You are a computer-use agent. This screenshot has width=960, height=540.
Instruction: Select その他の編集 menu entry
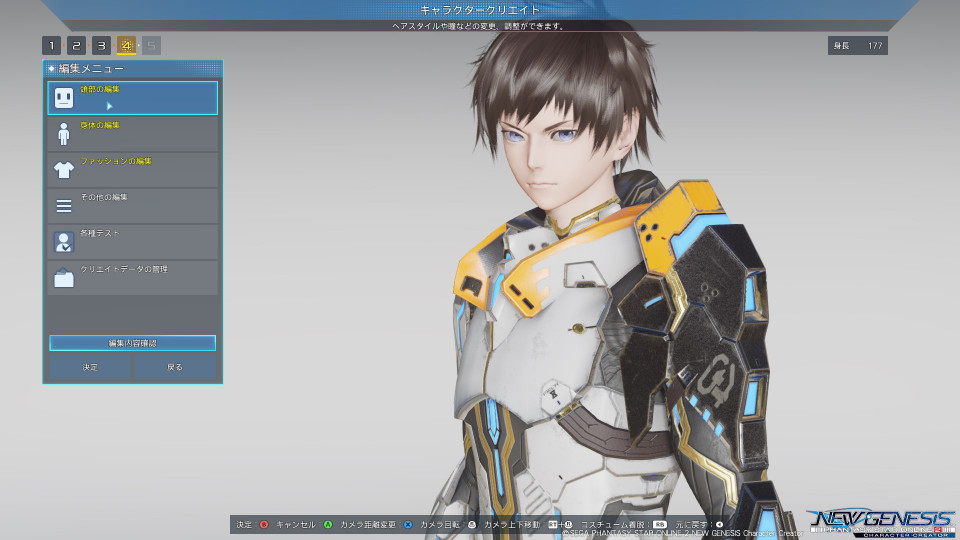tap(133, 206)
